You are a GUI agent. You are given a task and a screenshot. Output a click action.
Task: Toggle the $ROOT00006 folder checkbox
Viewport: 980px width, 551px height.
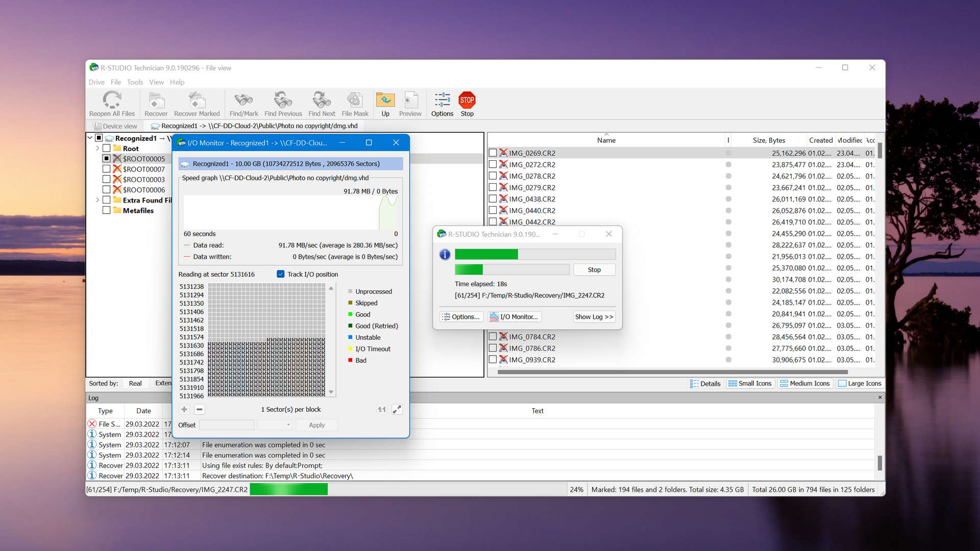point(106,189)
